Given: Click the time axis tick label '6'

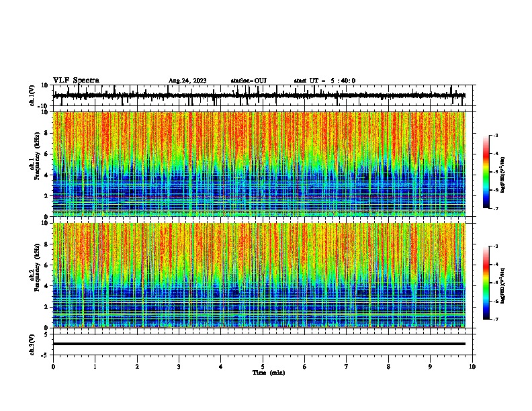Looking at the screenshot, I should click(305, 367).
